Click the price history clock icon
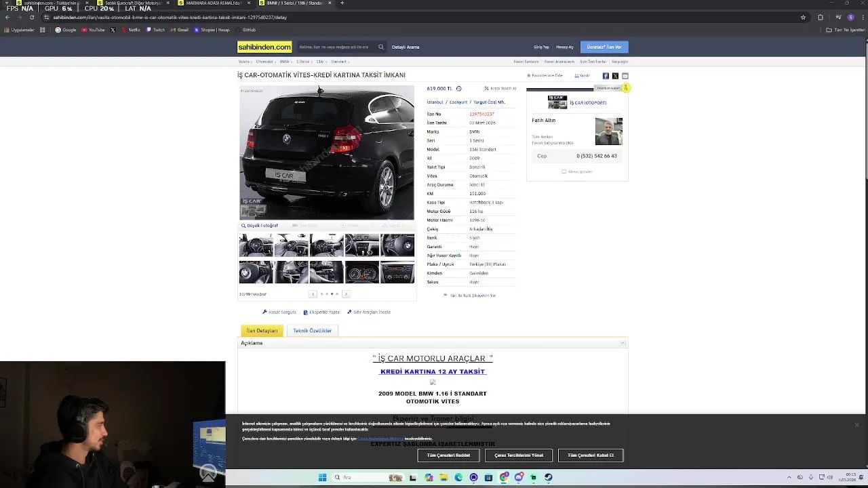Viewport: 868px width, 488px height. click(x=458, y=88)
